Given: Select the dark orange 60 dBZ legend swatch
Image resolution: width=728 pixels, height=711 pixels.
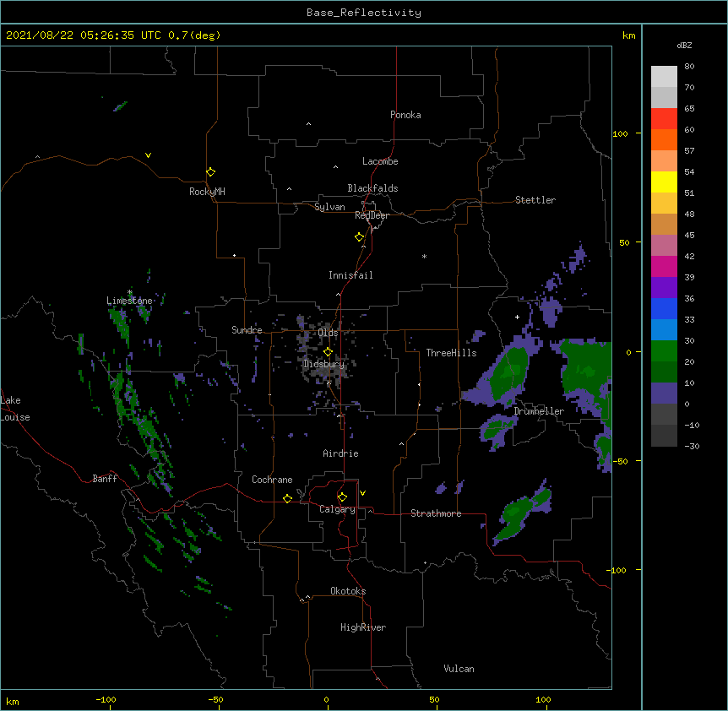Looking at the screenshot, I should tap(664, 139).
